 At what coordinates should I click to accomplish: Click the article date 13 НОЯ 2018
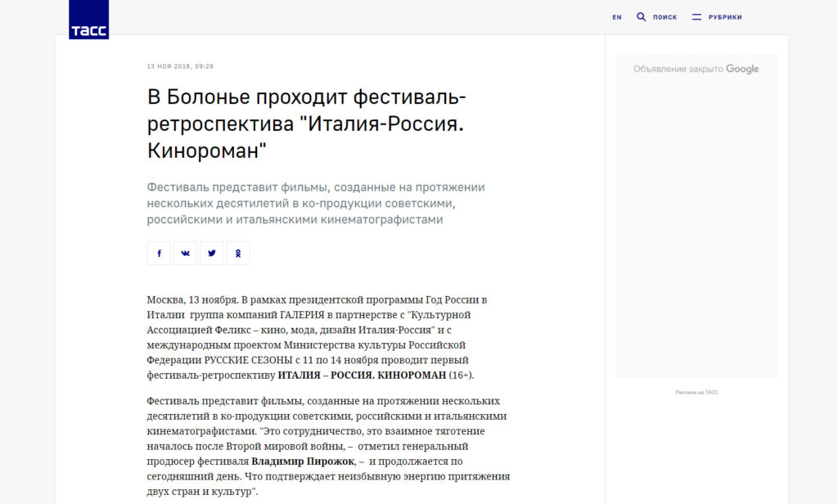pos(180,66)
